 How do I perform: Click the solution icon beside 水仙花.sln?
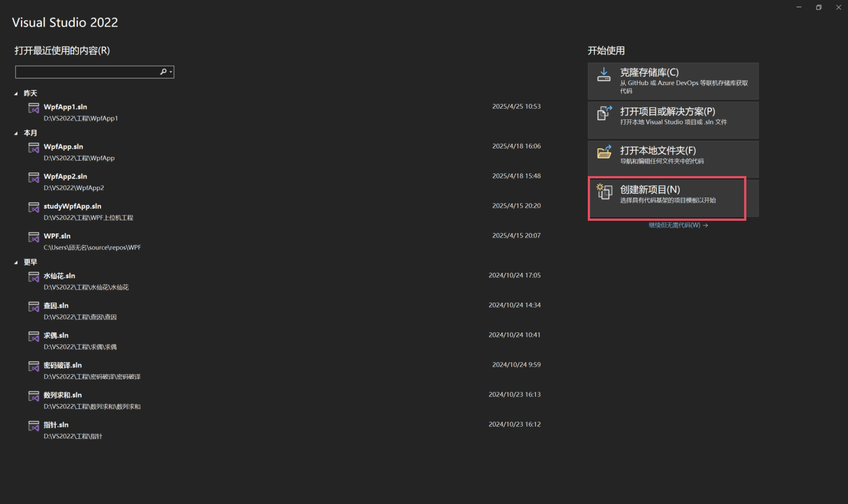pos(33,277)
